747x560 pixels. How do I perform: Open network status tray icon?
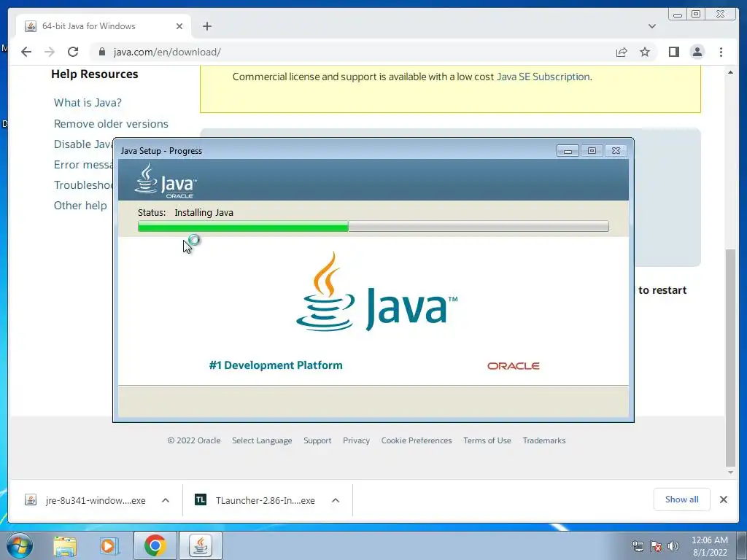point(638,546)
